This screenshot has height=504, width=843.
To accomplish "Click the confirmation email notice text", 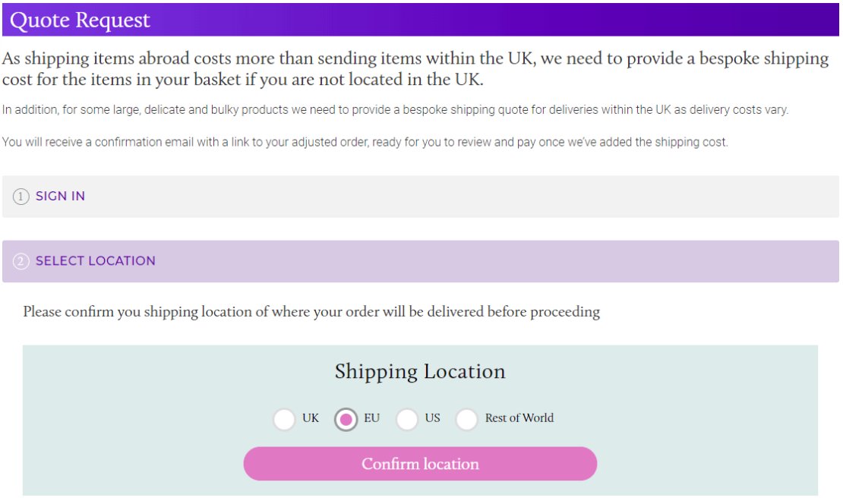I will click(365, 142).
